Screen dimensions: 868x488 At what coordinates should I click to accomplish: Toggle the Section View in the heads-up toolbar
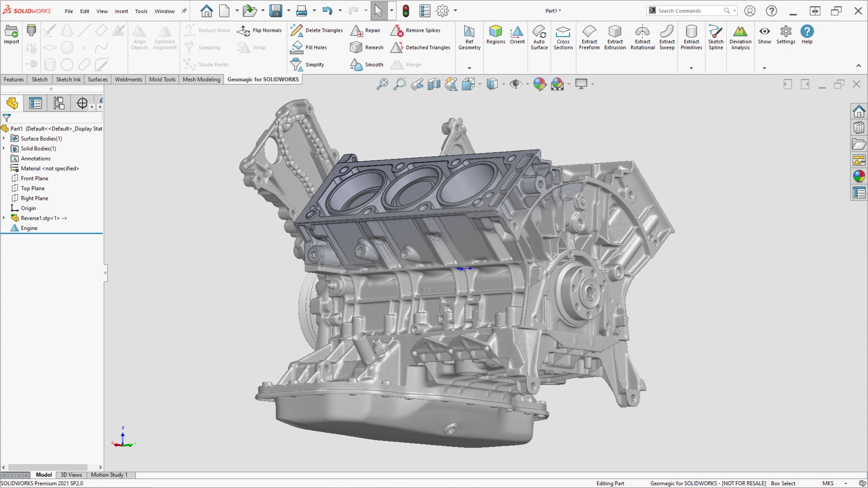point(434,84)
